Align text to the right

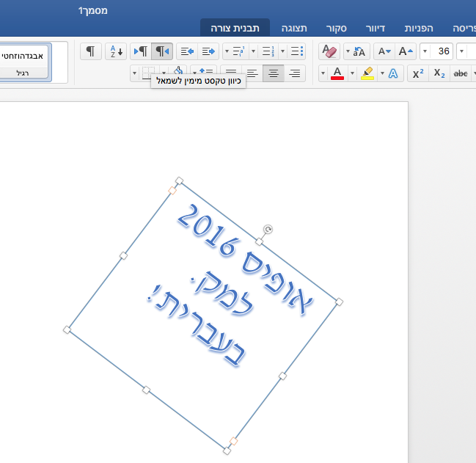(x=294, y=73)
